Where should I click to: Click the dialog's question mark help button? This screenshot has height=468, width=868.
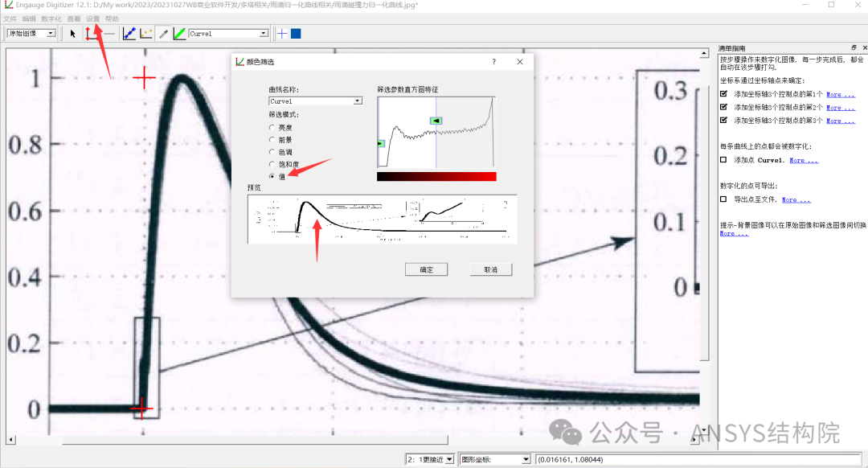click(x=493, y=62)
